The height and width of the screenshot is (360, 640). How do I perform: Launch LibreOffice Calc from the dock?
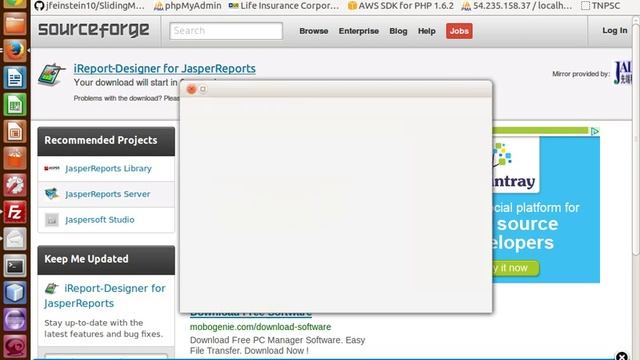pos(15,104)
